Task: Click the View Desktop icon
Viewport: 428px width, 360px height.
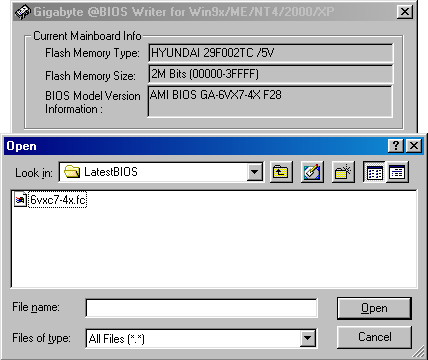Action: click(312, 172)
